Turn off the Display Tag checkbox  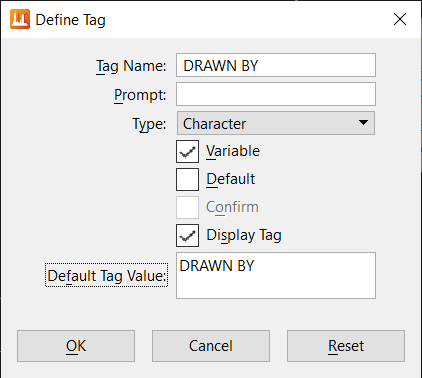click(x=187, y=235)
